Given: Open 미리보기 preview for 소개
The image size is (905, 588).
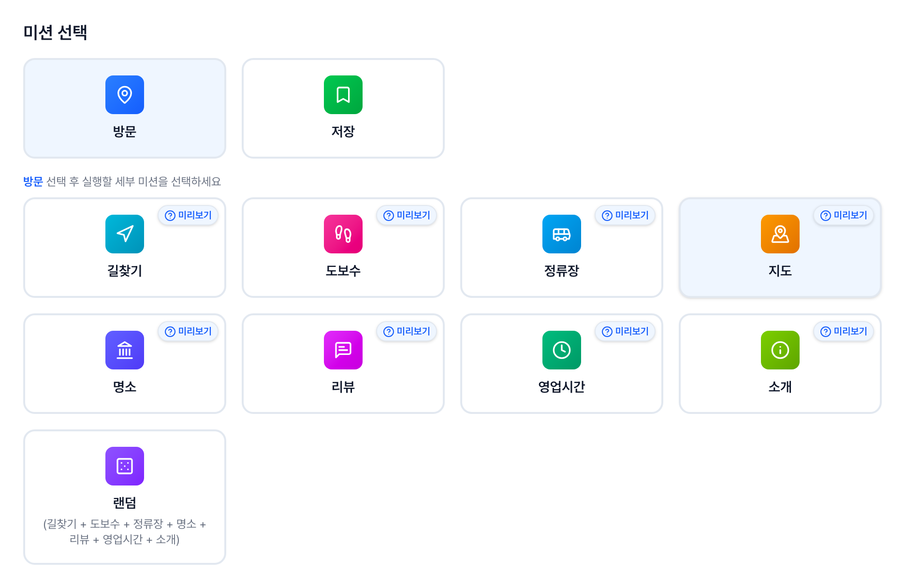Looking at the screenshot, I should coord(844,331).
